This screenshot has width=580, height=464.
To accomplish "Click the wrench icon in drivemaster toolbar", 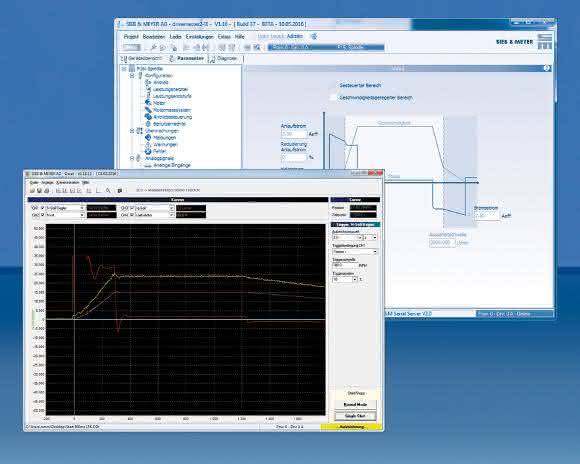I will (x=153, y=47).
